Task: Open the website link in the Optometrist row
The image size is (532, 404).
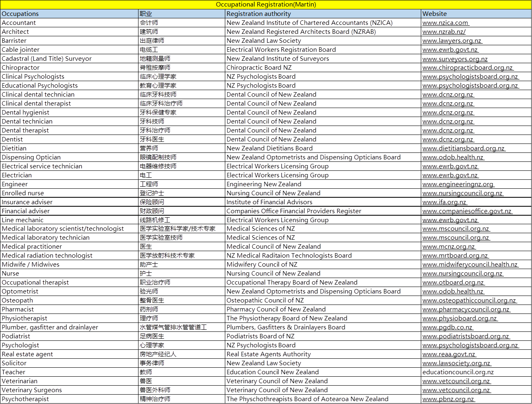Action: [x=453, y=291]
